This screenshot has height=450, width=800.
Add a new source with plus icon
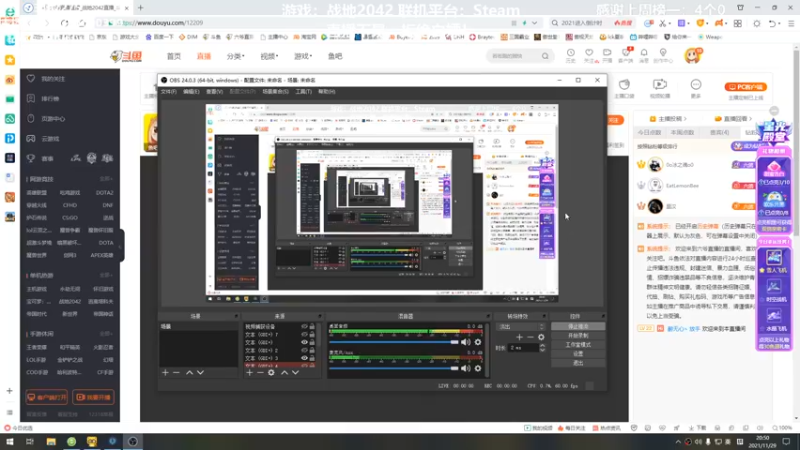pyautogui.click(x=249, y=373)
